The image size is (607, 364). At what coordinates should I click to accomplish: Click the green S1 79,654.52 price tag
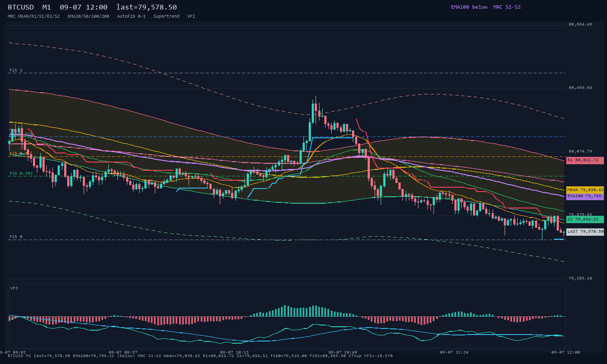pyautogui.click(x=585, y=219)
